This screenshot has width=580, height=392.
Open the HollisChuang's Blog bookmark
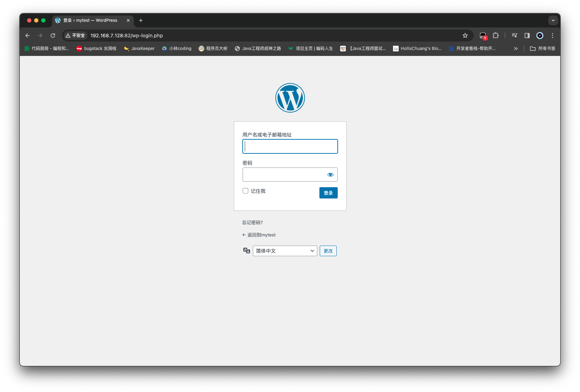pos(417,49)
